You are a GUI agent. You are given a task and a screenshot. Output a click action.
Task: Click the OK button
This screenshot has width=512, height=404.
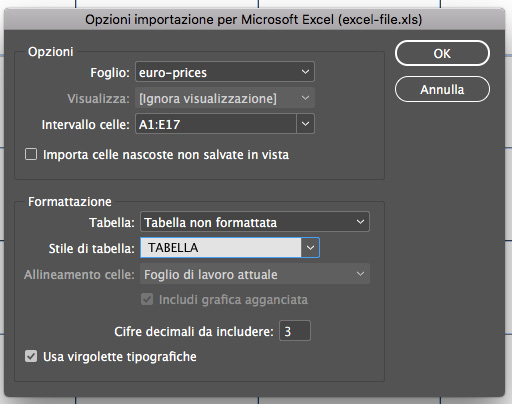442,53
